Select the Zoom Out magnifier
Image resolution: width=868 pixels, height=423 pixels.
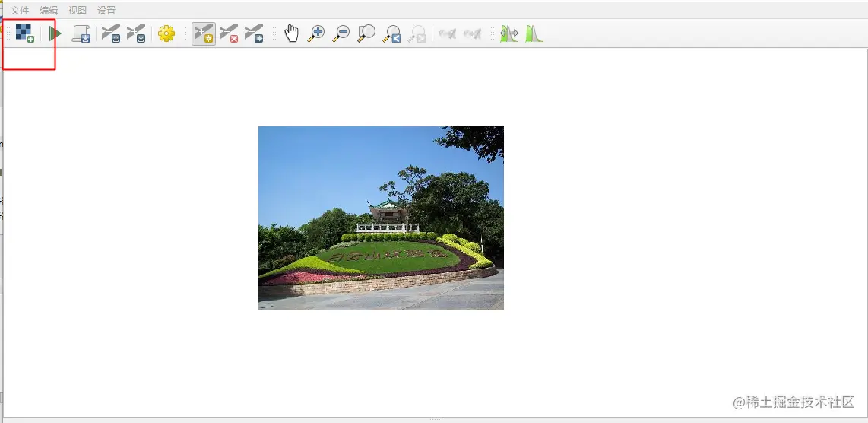coord(341,33)
